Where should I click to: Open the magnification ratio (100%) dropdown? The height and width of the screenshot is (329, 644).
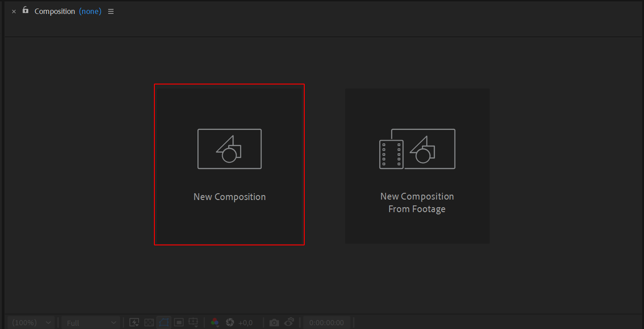[x=31, y=323]
